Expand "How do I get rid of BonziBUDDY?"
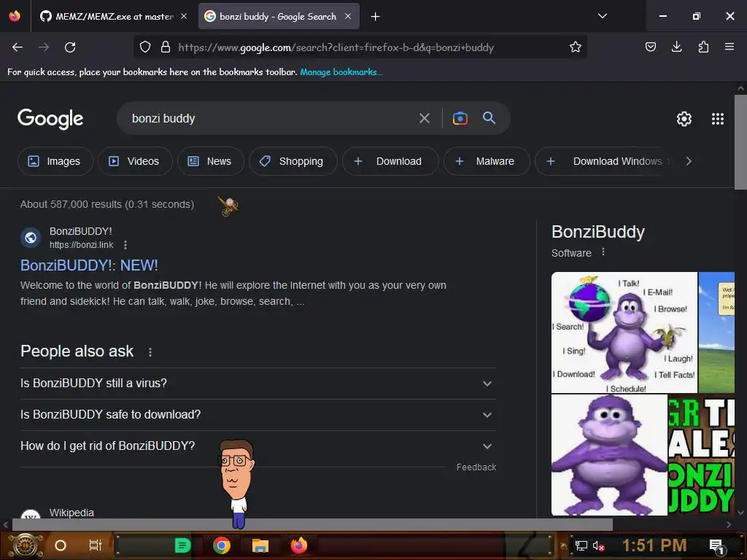Image resolution: width=747 pixels, height=560 pixels. (x=258, y=446)
